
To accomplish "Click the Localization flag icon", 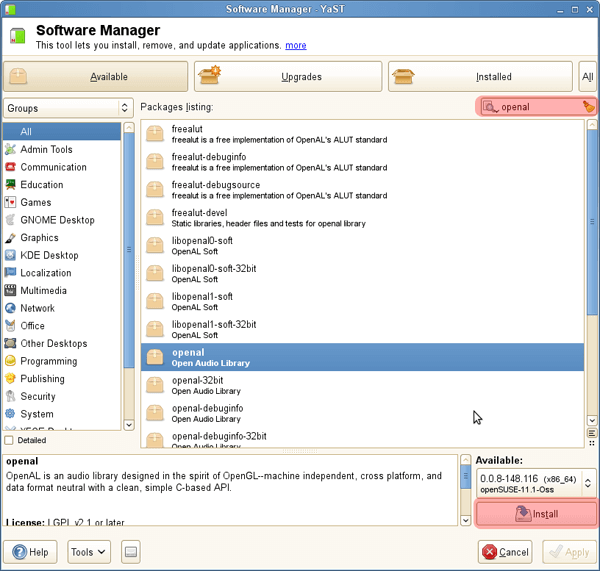I will click(10, 273).
